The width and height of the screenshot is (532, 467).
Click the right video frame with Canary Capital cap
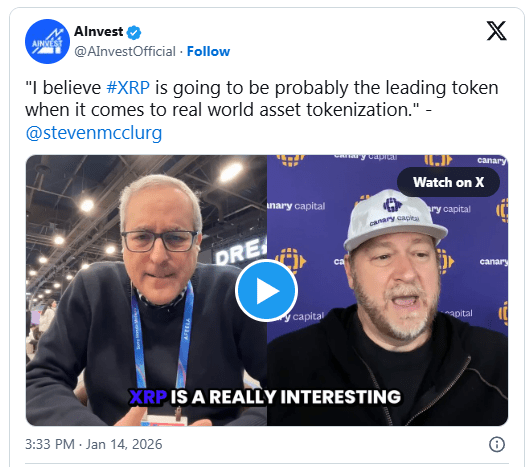coord(387,291)
